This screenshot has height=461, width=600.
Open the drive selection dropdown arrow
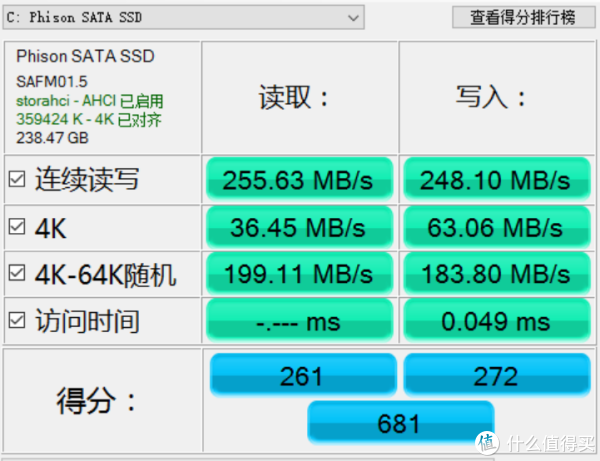click(x=353, y=18)
